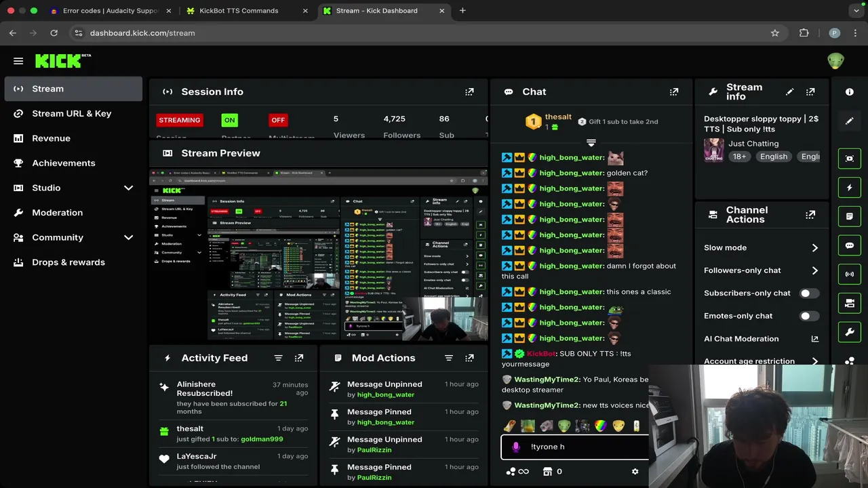
Task: Open Stream URL & Key page
Action: 73,113
